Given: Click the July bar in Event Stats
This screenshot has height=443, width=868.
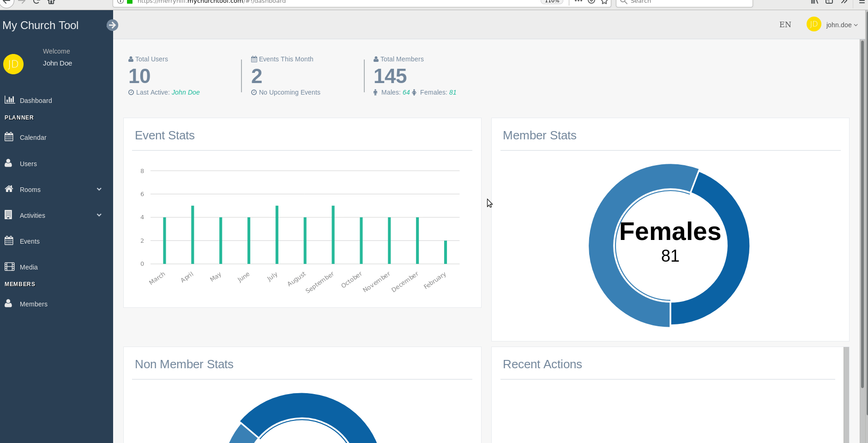Looking at the screenshot, I should pos(277,234).
